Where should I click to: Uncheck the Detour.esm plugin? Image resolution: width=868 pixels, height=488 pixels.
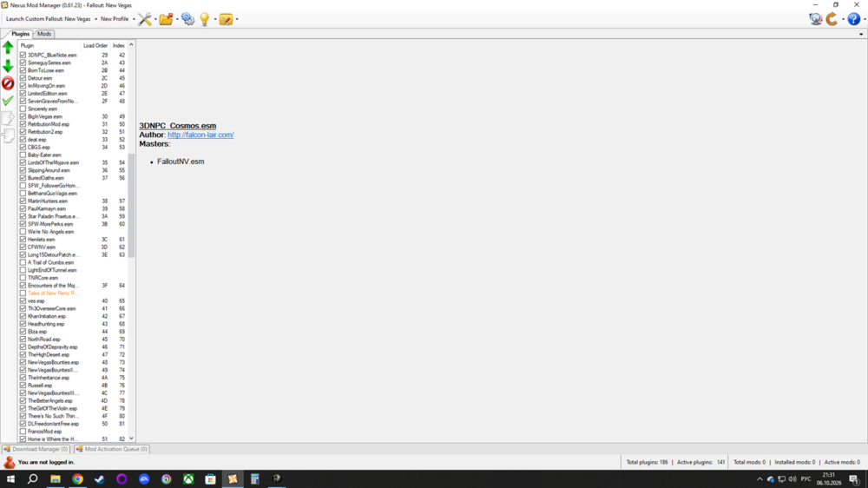coord(23,78)
